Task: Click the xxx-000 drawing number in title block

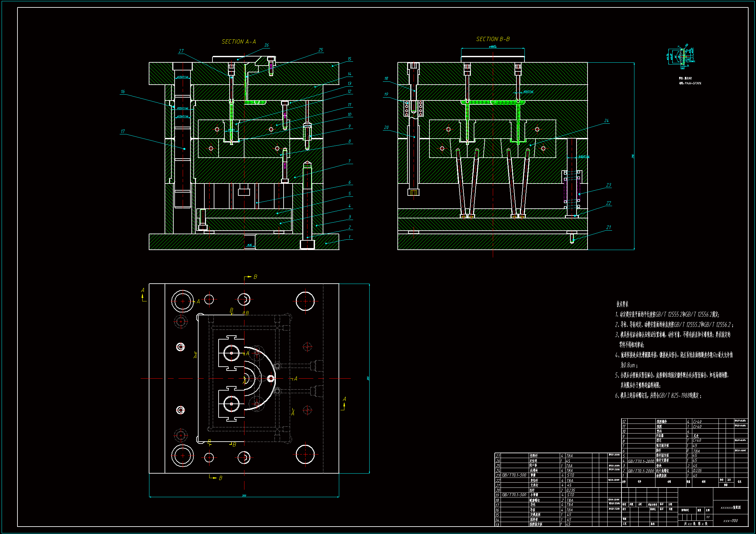Action: coord(730,521)
